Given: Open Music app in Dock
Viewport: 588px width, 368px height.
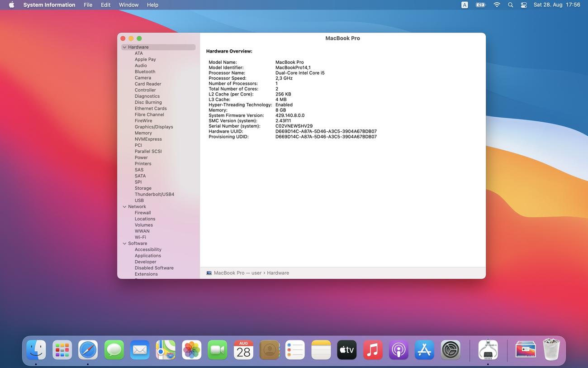Looking at the screenshot, I should [373, 350].
